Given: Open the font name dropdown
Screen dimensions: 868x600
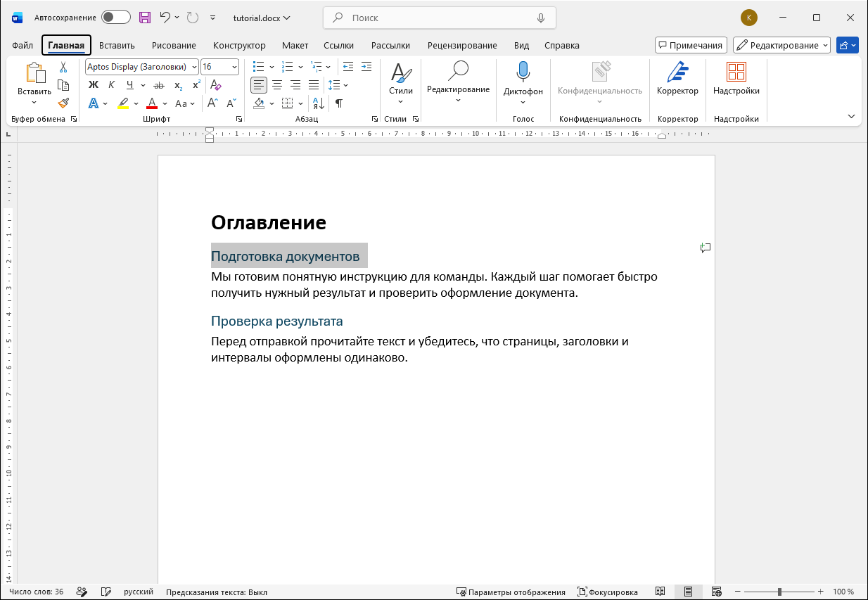Looking at the screenshot, I should 194,67.
